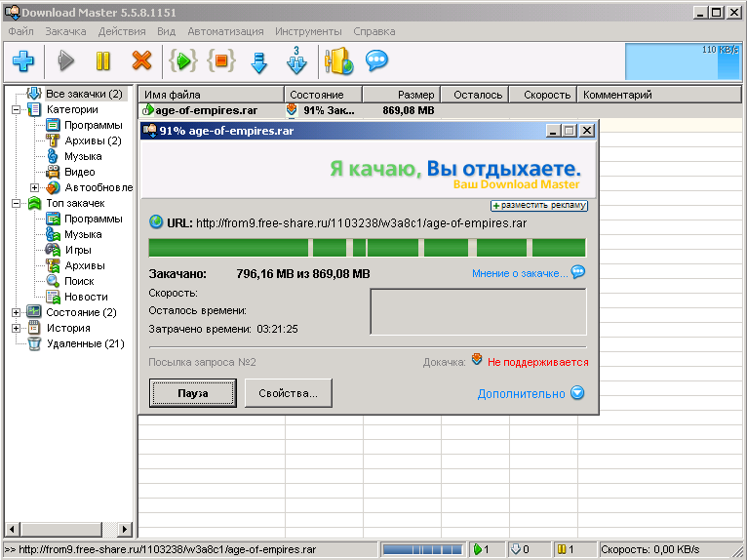Stop all downloads via orange stop braces icon
Screen dimensions: 747x560
(x=221, y=61)
